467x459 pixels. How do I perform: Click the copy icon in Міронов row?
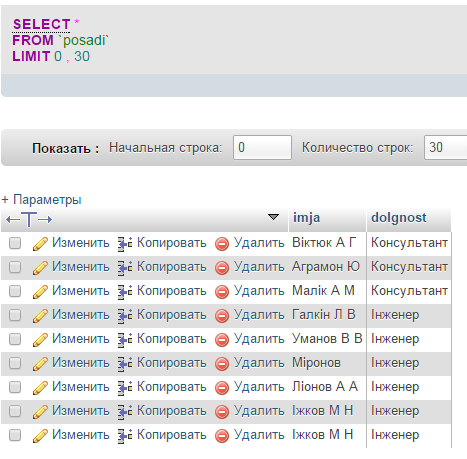(125, 364)
